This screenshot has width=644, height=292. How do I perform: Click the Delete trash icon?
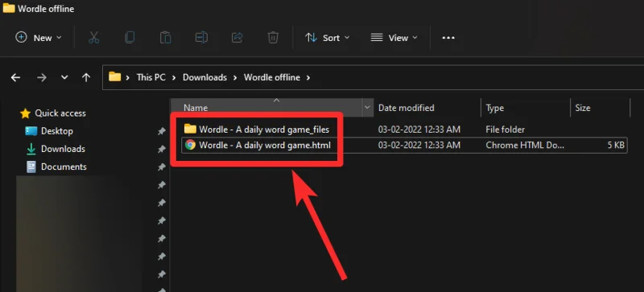point(273,38)
